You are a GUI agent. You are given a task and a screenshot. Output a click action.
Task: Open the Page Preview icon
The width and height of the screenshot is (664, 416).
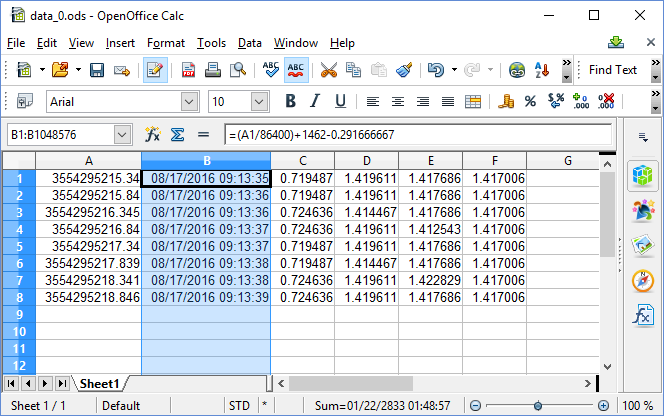point(238,70)
